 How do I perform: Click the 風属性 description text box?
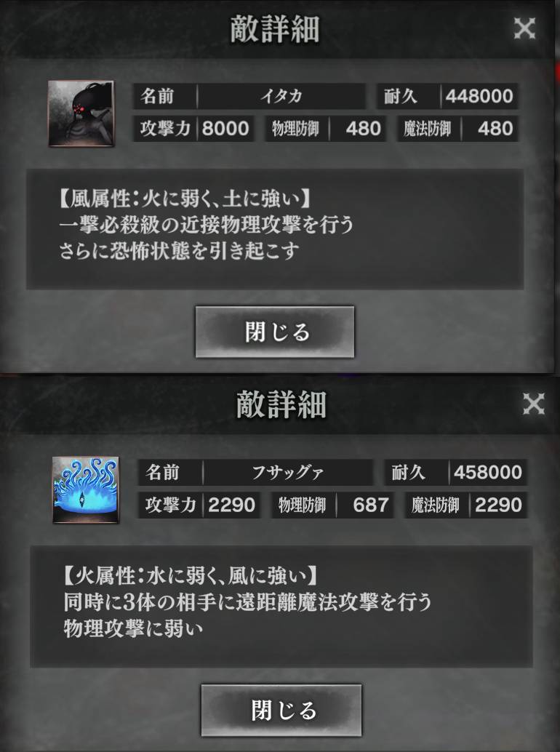[275, 229]
